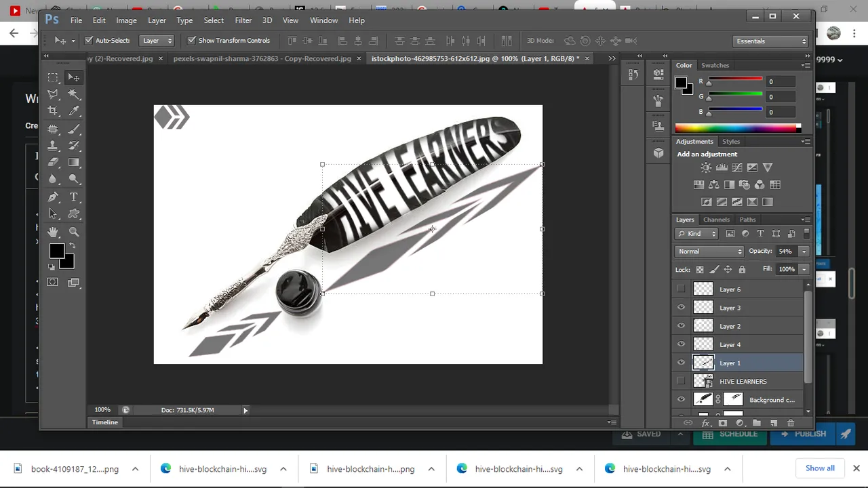
Task: Select the Move tool in toolbox
Action: (x=74, y=77)
